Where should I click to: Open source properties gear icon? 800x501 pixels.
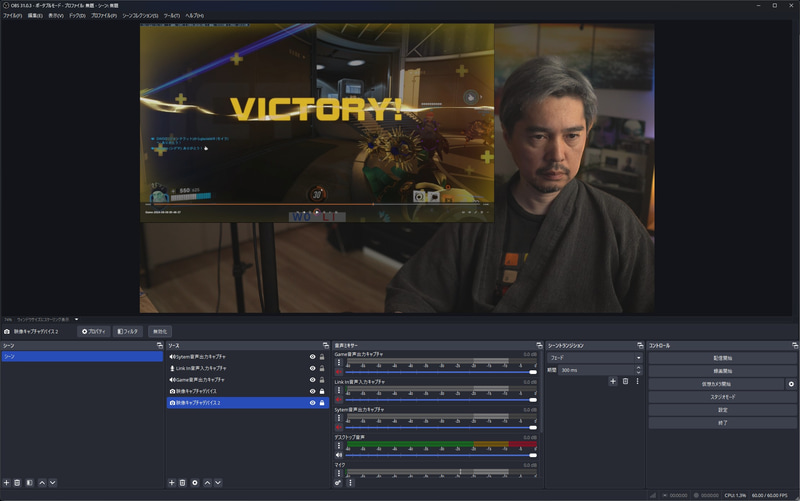coord(195,483)
